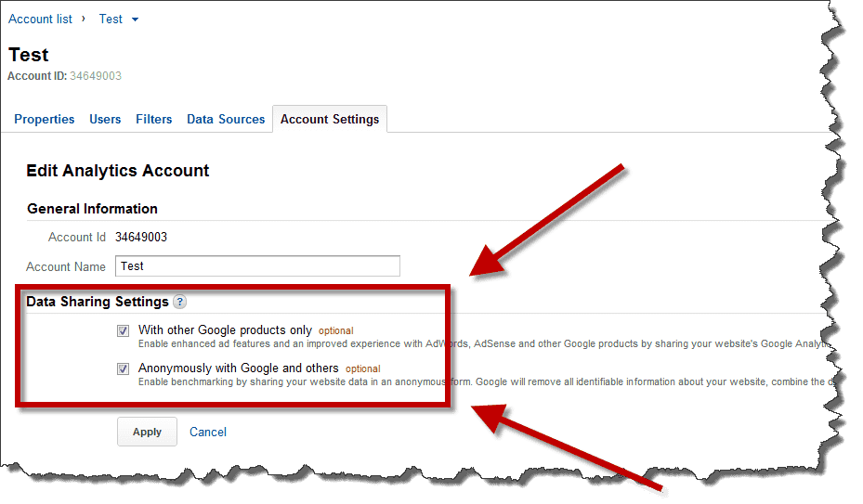Viewport: 863px width, 504px height.
Task: Click the Anonymously with Google and others label
Action: (239, 368)
